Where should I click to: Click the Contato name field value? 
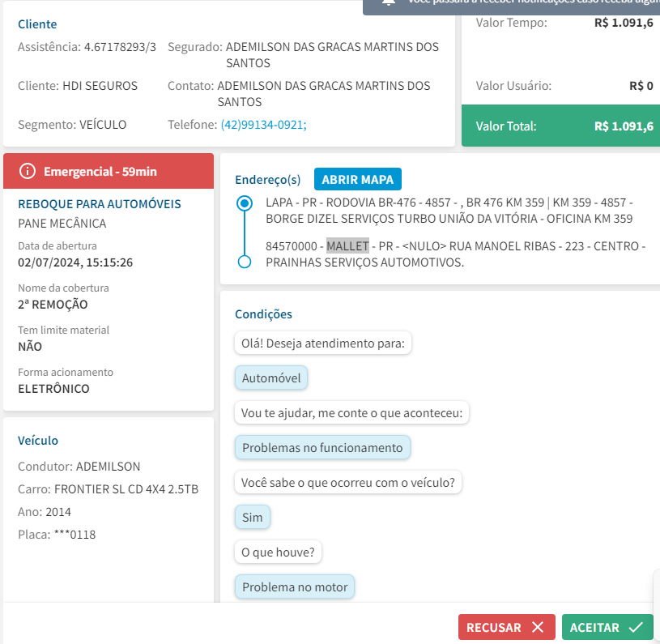tap(324, 94)
